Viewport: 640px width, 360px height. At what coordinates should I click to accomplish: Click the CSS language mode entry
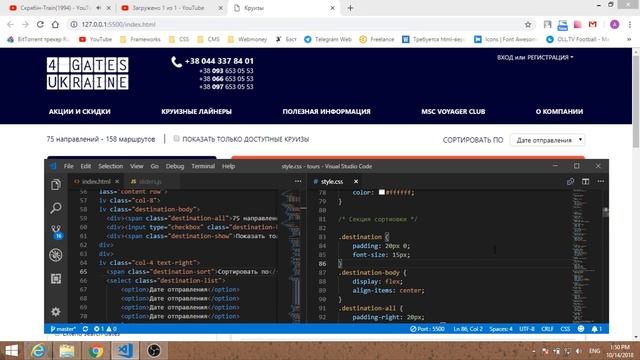pos(565,329)
